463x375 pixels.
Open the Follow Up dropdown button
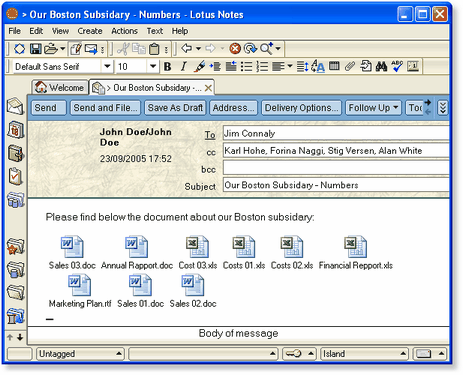pyautogui.click(x=373, y=108)
